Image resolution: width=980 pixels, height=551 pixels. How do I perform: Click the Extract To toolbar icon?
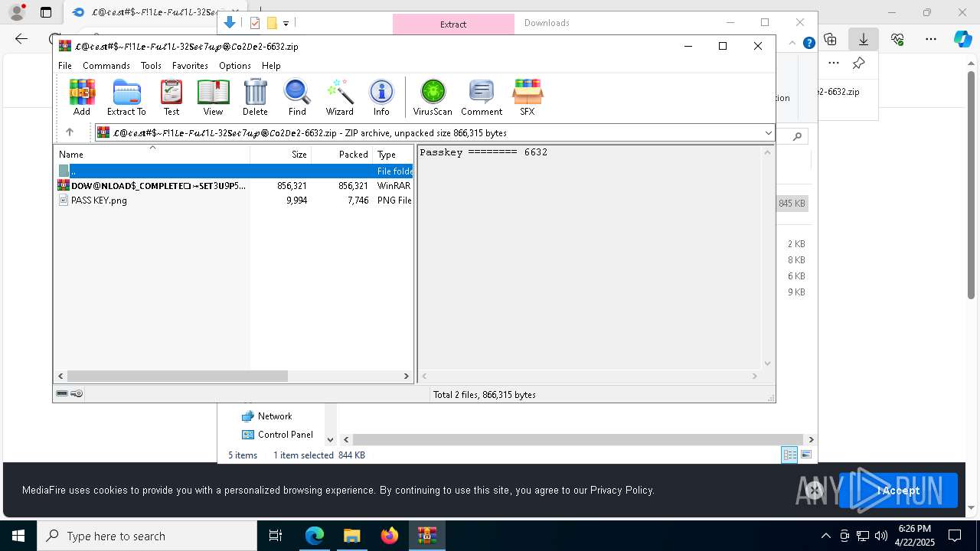click(x=126, y=97)
